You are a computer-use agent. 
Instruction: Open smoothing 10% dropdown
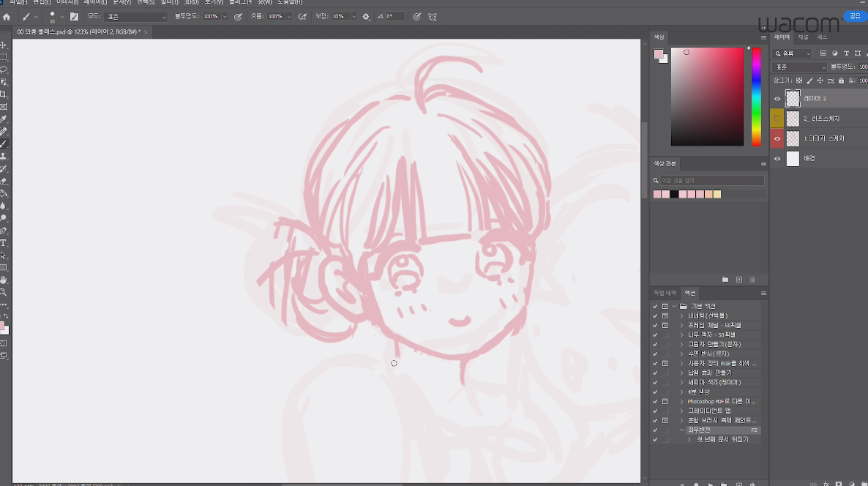[353, 17]
